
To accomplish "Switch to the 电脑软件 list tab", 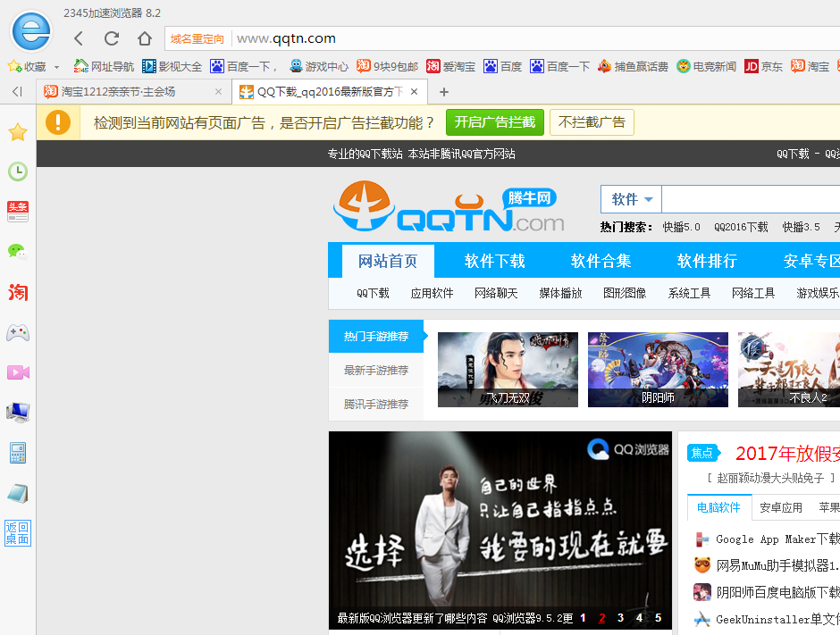I will (719, 507).
